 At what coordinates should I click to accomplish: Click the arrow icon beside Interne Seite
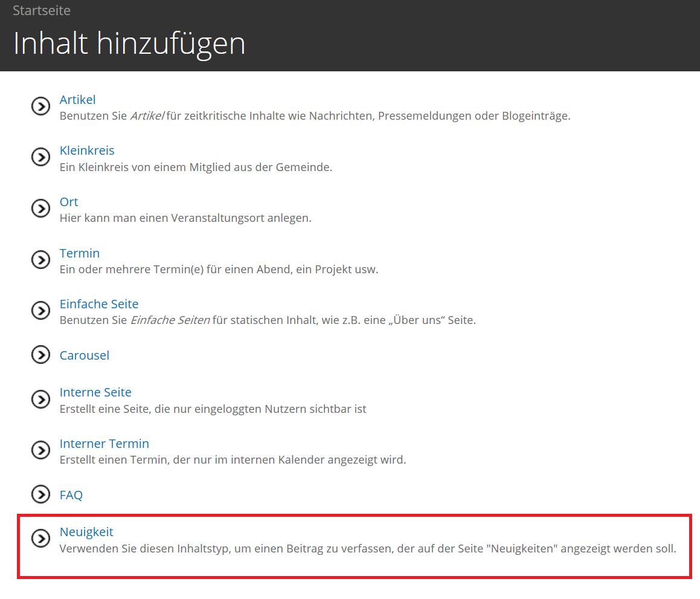[x=40, y=400]
